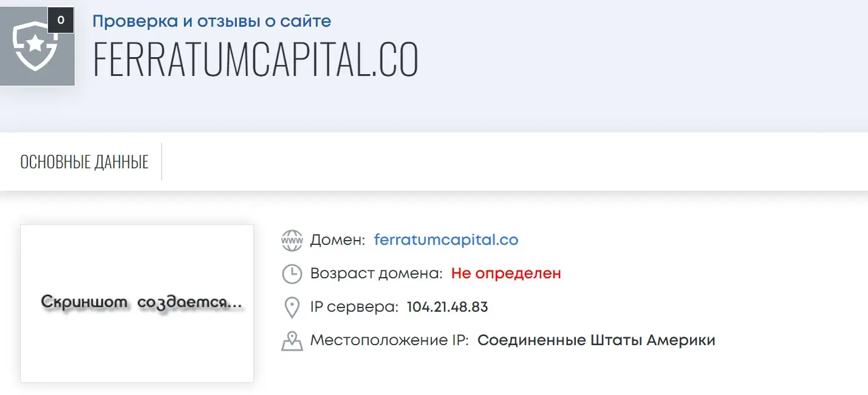Click the Домен label
868x395 pixels.
tap(338, 240)
